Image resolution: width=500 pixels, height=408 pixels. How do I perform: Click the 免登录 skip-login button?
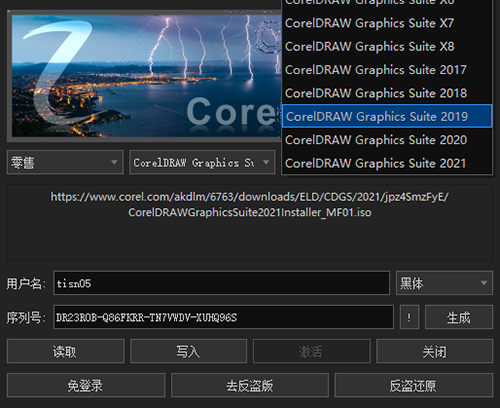coord(86,385)
